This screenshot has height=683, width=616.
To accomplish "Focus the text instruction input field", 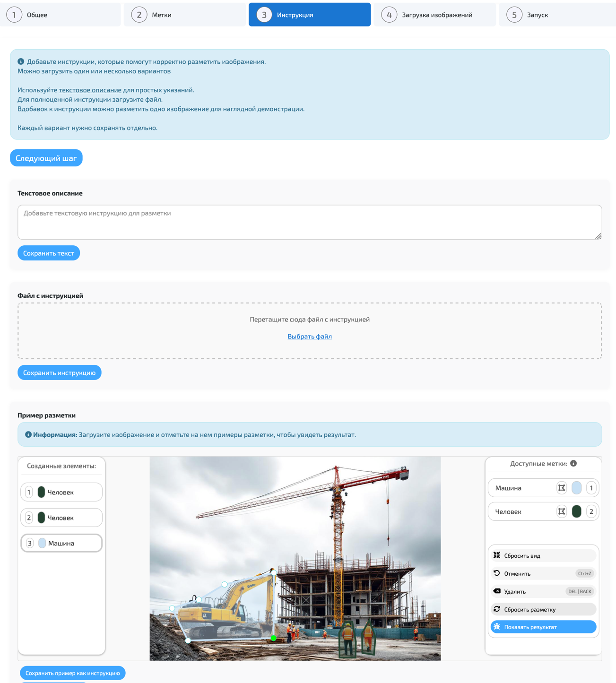I will (x=310, y=222).
